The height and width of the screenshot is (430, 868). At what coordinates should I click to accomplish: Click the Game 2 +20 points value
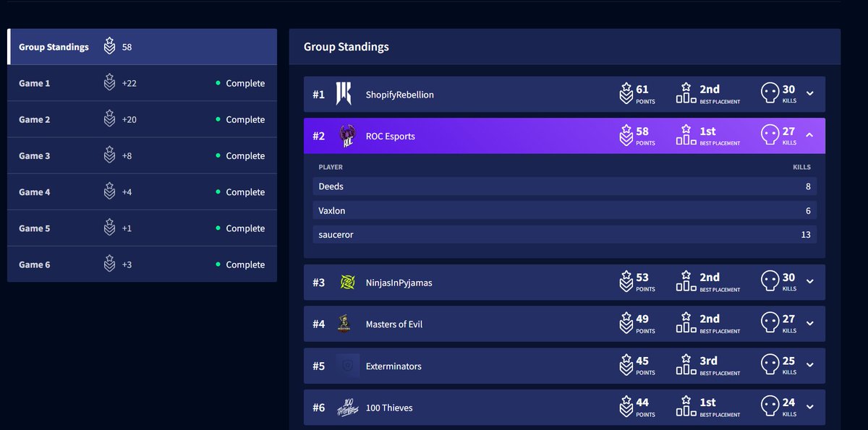[129, 119]
